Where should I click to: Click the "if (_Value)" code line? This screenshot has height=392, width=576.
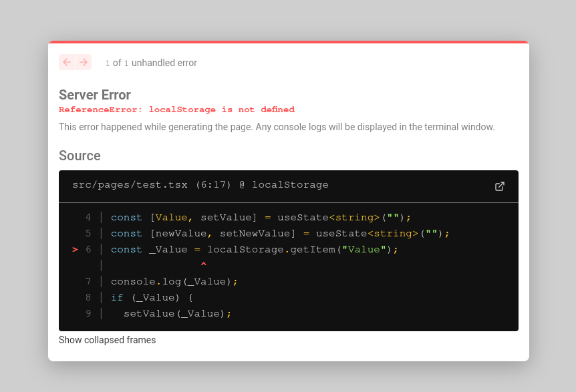(152, 298)
